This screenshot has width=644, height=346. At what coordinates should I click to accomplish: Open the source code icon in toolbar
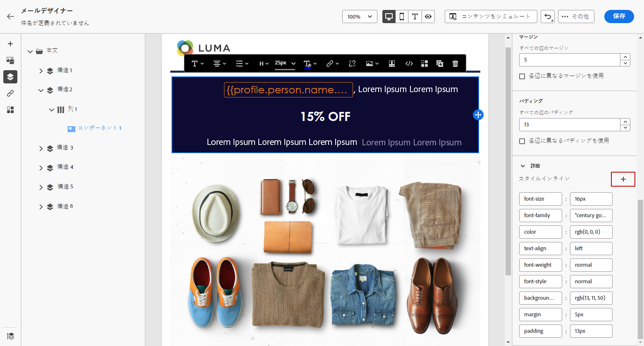click(x=409, y=64)
